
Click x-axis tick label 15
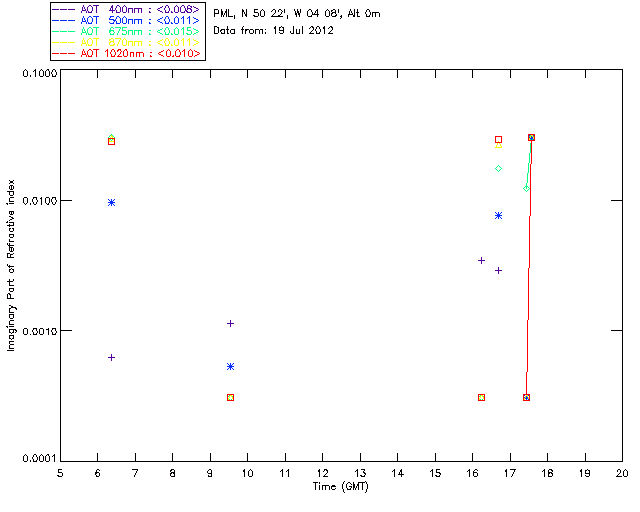coord(435,473)
